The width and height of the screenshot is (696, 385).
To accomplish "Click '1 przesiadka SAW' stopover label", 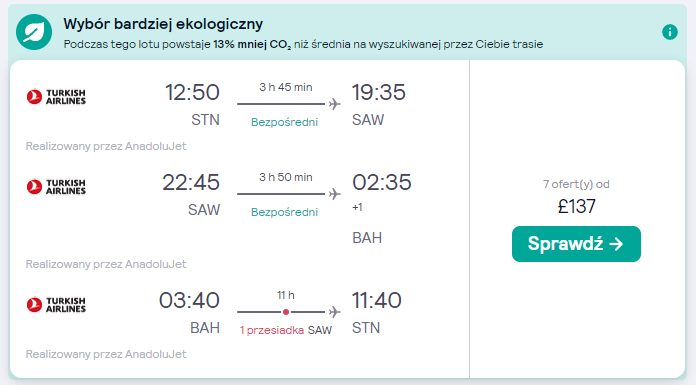I will click(285, 330).
